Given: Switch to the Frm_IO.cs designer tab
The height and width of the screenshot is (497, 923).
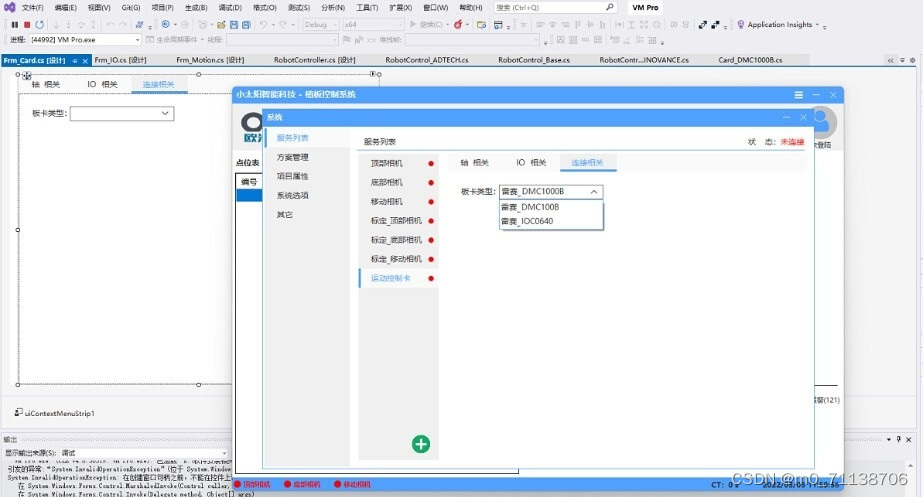Looking at the screenshot, I should (x=121, y=60).
